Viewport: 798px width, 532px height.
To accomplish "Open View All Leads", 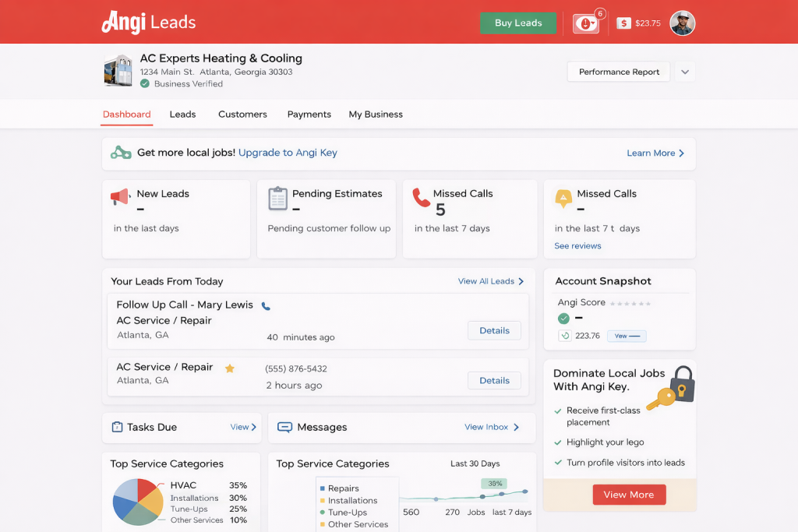I will pos(491,281).
